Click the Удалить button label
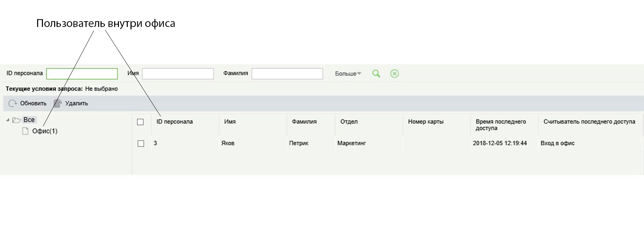Image resolution: width=644 pixels, height=239 pixels. pyautogui.click(x=76, y=103)
